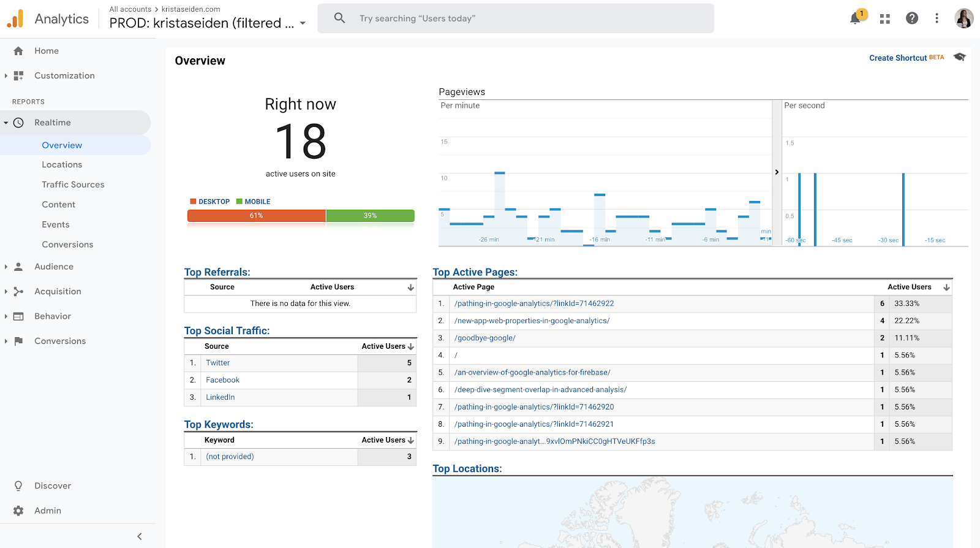Open Traffic Sources under Realtime

pos(73,185)
